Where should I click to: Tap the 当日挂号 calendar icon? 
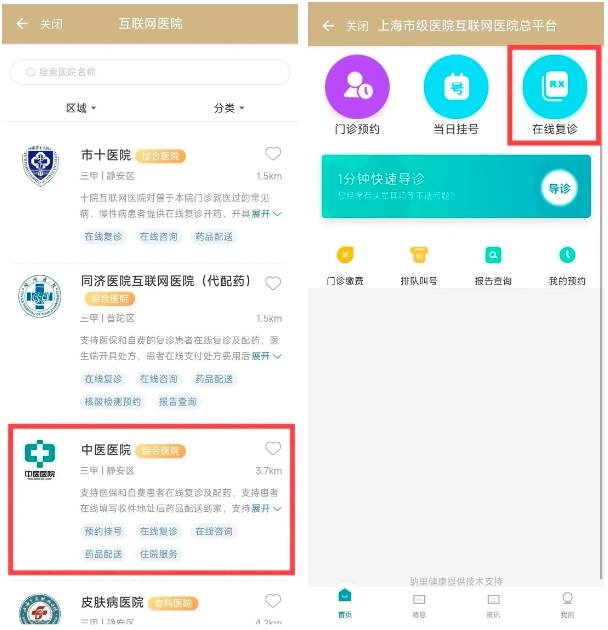click(x=456, y=87)
